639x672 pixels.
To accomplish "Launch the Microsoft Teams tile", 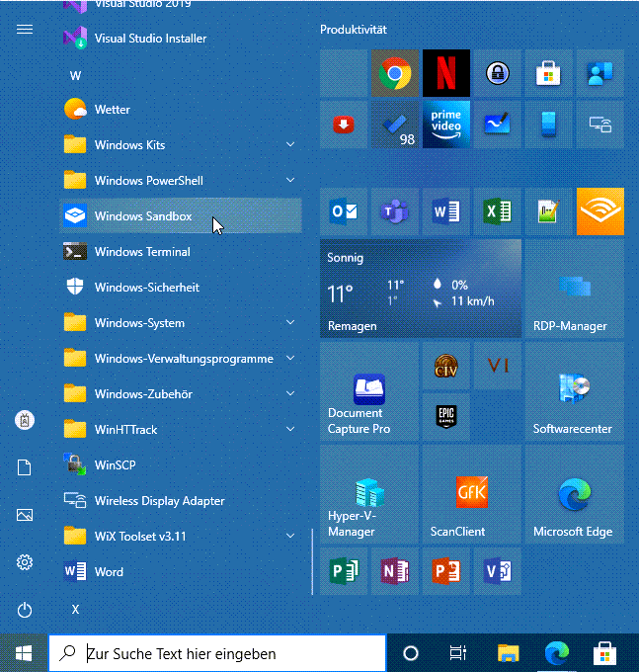I will point(395,211).
